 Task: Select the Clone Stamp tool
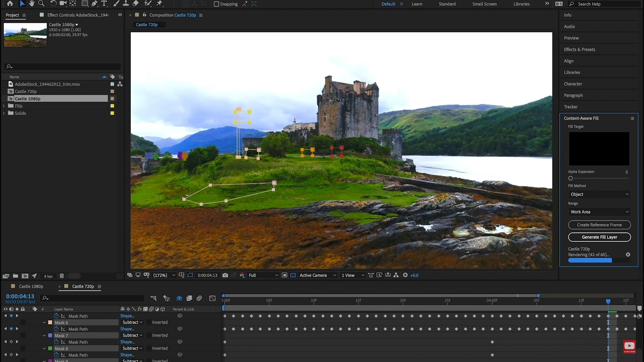[x=126, y=4]
